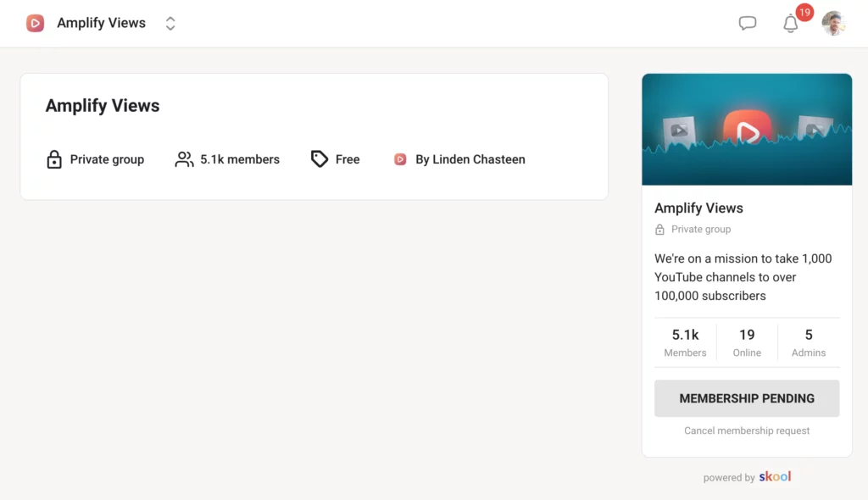This screenshot has width=868, height=500.
Task: Cancel membership request
Action: 747,431
